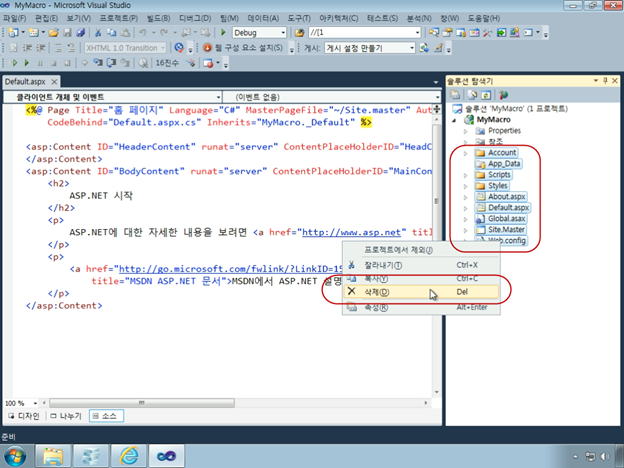
Task: Click the Save floppy disk icon
Action: [67, 33]
